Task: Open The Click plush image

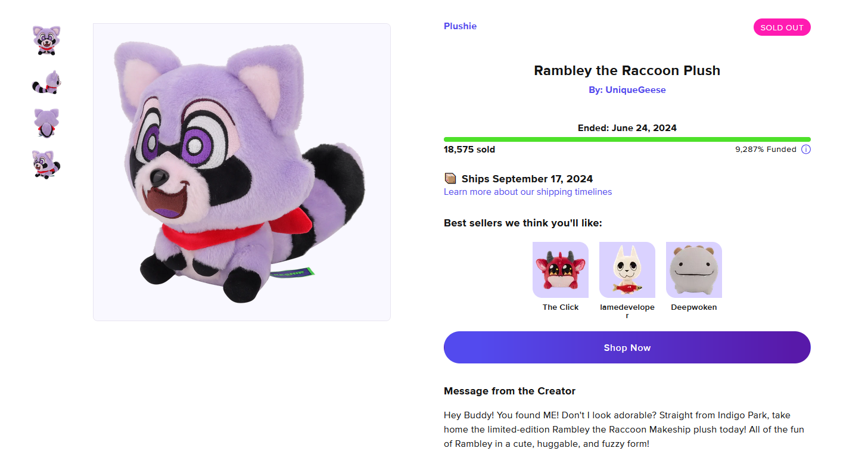Action: coord(561,270)
